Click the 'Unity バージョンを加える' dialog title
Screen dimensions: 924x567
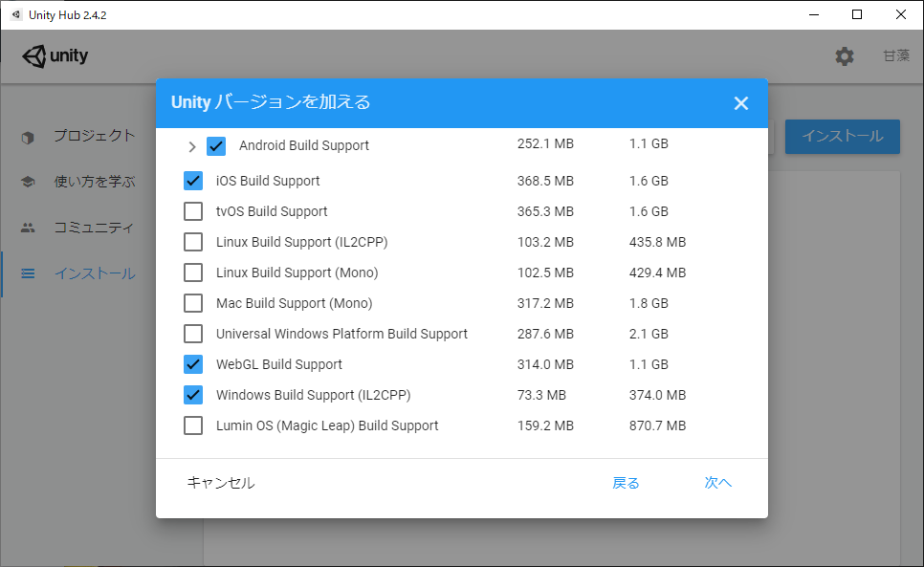(x=271, y=102)
